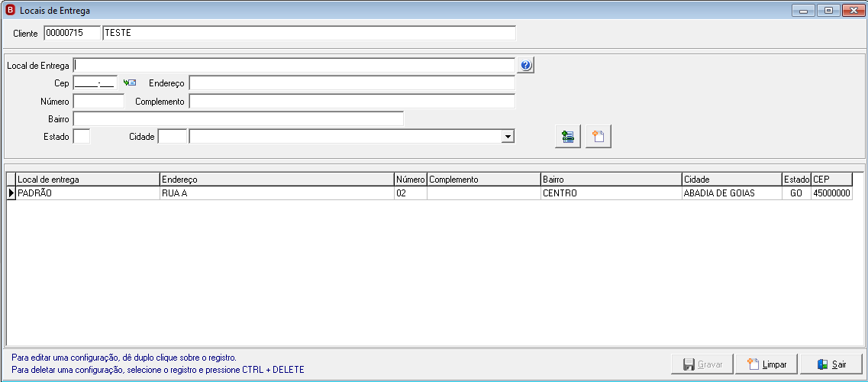
Task: Select the PADRÃO cell in the grid
Action: coord(88,193)
